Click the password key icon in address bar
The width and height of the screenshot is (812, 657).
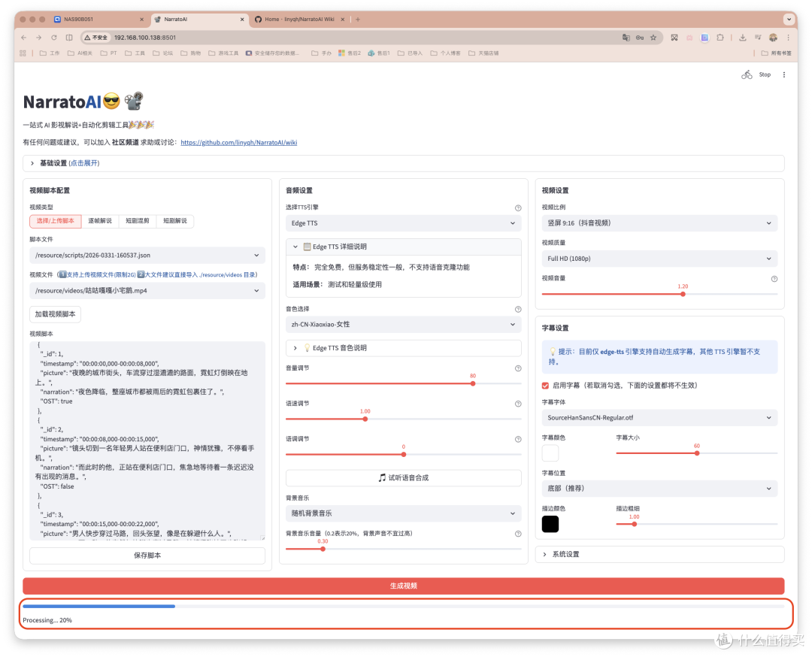click(x=640, y=38)
